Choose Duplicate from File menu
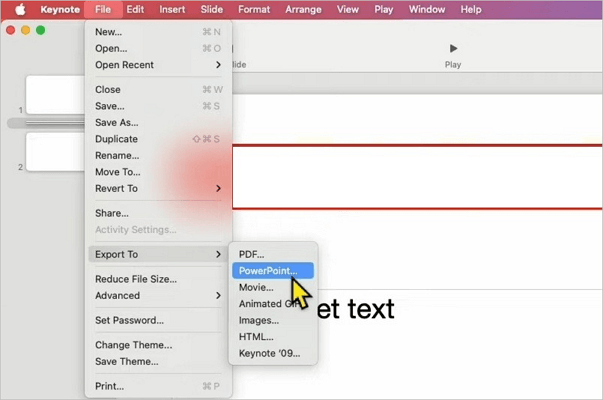The height and width of the screenshot is (400, 603). (x=158, y=139)
